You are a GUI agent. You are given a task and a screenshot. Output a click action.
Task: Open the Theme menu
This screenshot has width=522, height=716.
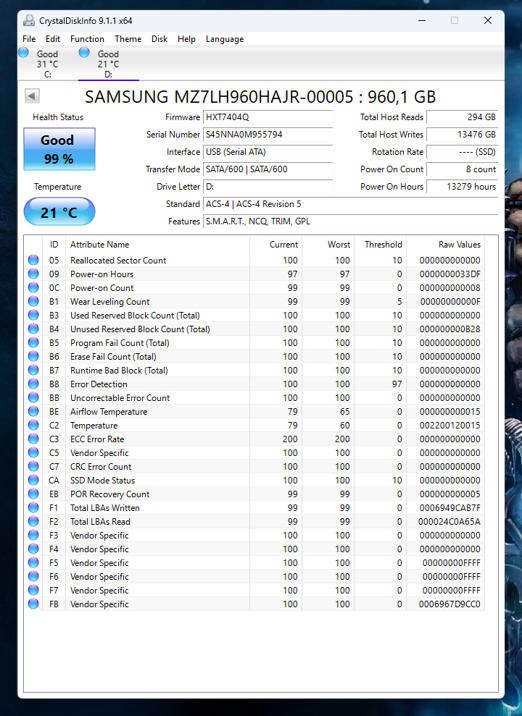(x=128, y=39)
